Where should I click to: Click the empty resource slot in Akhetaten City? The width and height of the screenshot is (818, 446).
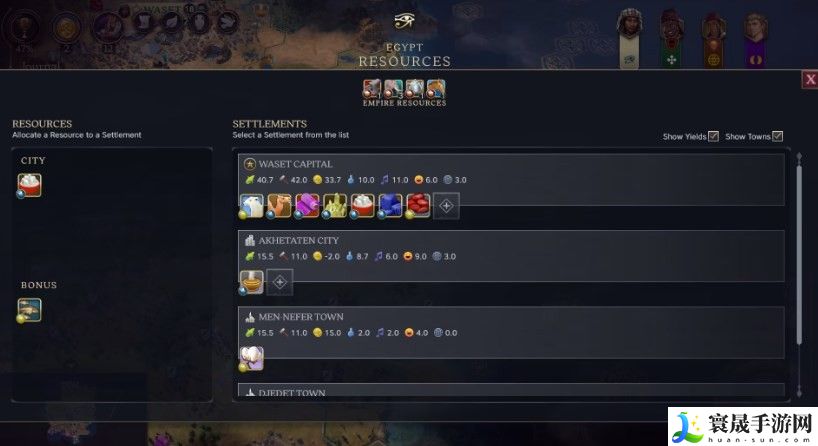280,282
